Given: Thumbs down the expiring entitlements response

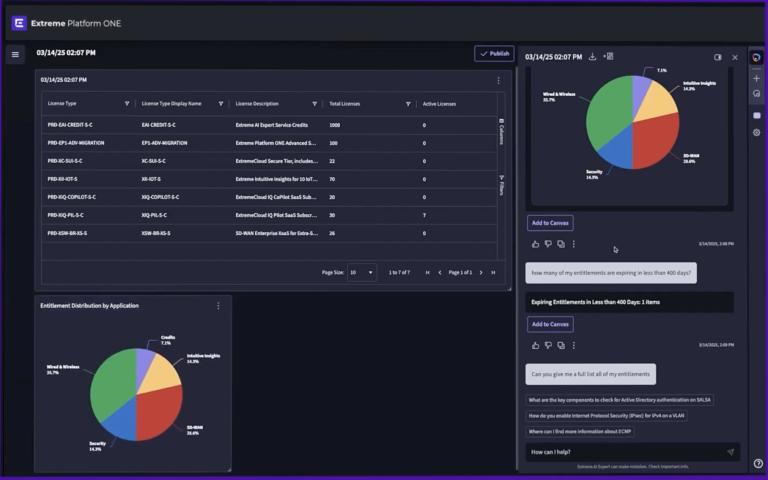Looking at the screenshot, I should pos(548,345).
